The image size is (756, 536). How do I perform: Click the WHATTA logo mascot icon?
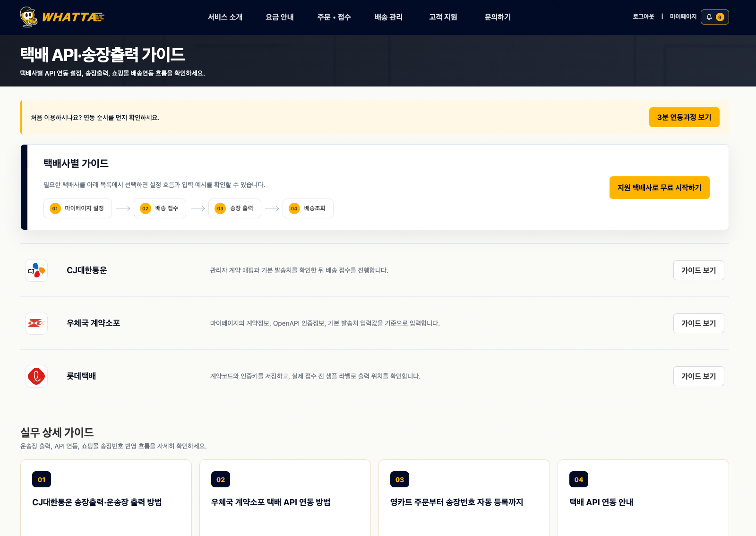tap(29, 17)
